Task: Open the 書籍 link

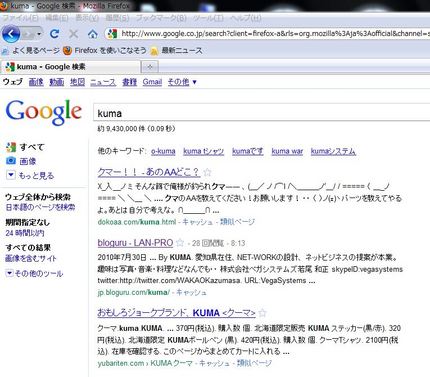Action: point(129,82)
